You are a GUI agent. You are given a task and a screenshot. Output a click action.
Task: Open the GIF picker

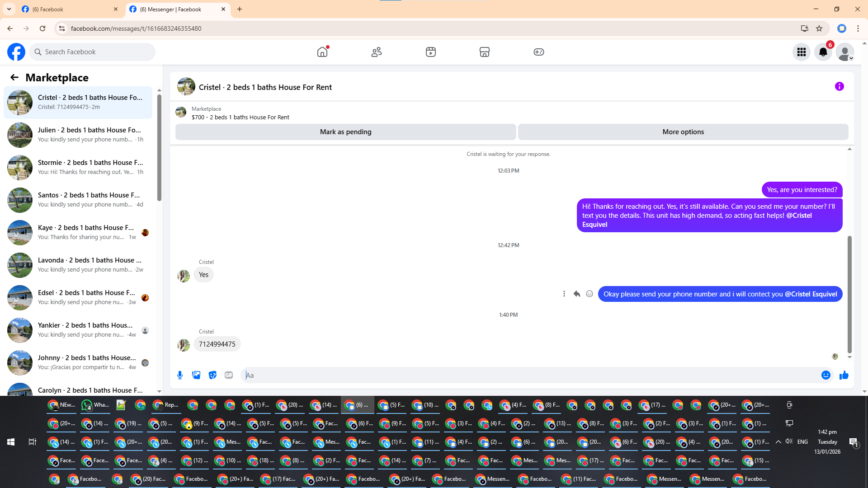229,375
